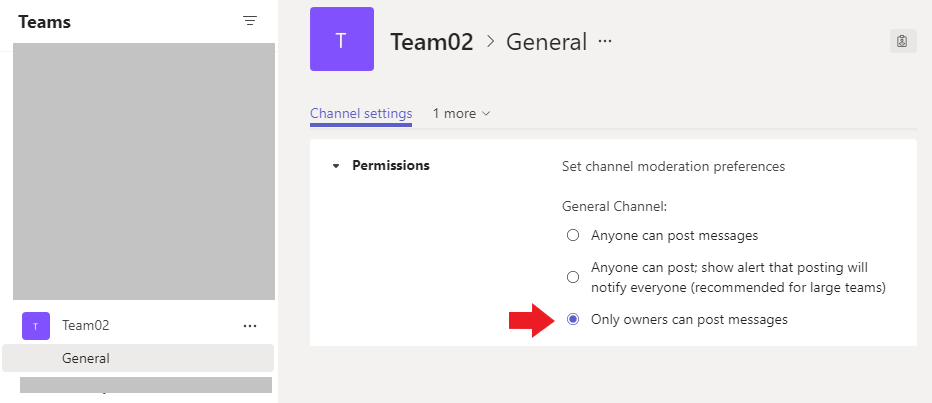Click the badge icon at top right corner
Image resolution: width=932 pixels, height=403 pixels.
(x=902, y=41)
